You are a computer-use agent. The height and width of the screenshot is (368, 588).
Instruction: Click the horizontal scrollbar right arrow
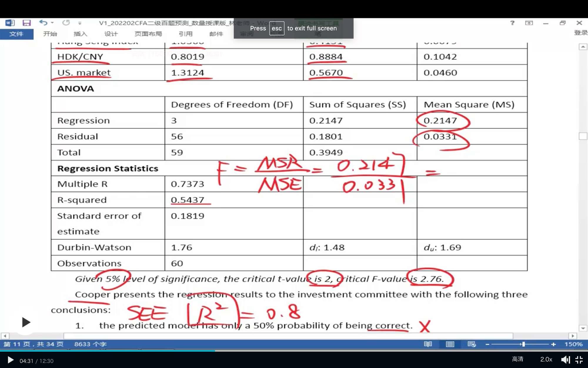(x=573, y=336)
